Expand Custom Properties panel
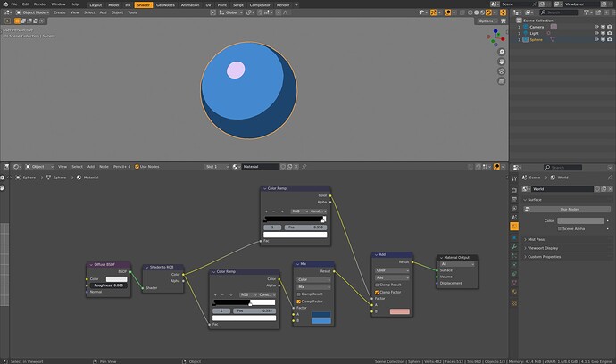This screenshot has width=616, height=364. coord(568,257)
